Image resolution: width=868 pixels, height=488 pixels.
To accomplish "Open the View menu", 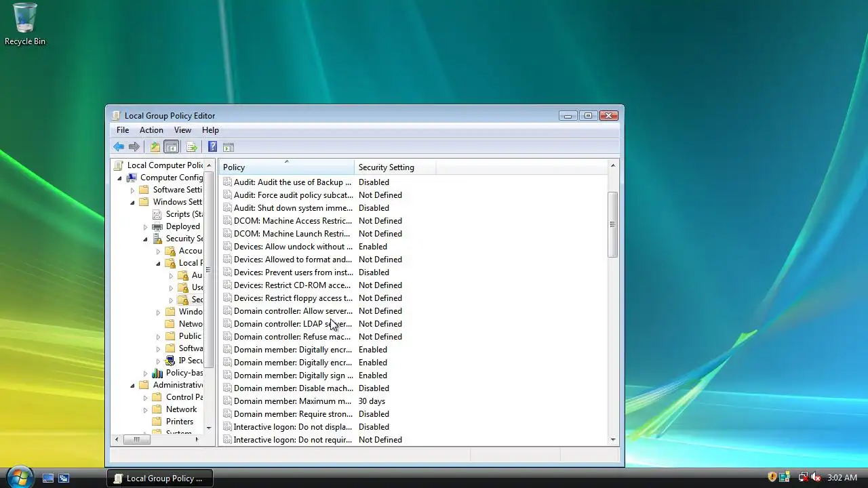I will click(182, 130).
